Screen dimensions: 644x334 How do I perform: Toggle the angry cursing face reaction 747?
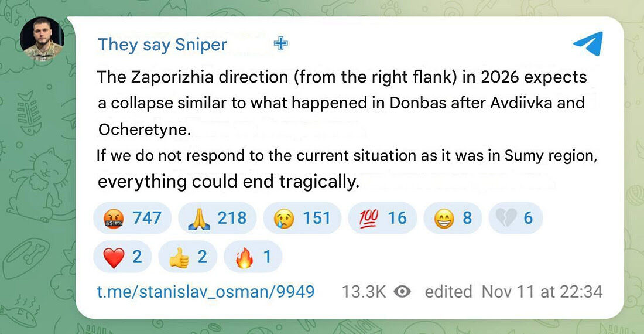[x=132, y=218]
